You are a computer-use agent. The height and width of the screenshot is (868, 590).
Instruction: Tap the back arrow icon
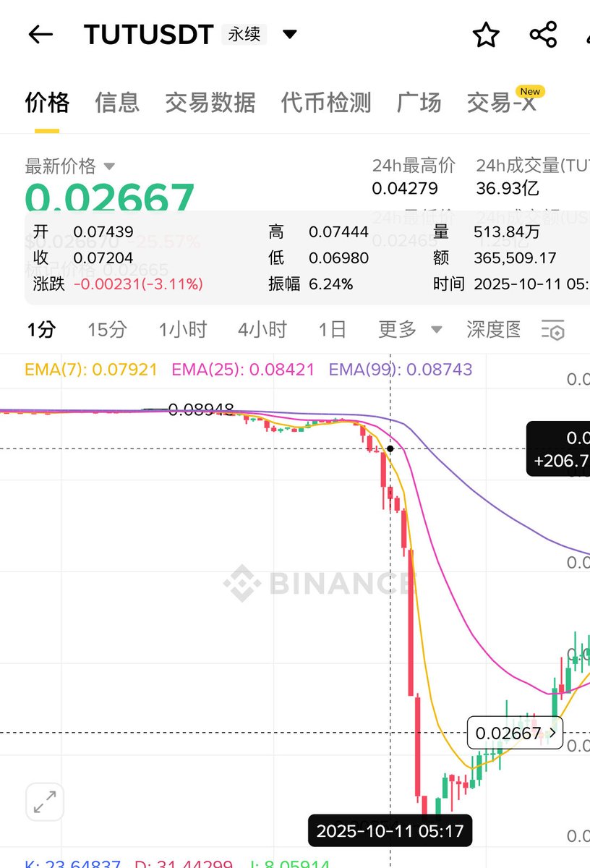coord(40,34)
